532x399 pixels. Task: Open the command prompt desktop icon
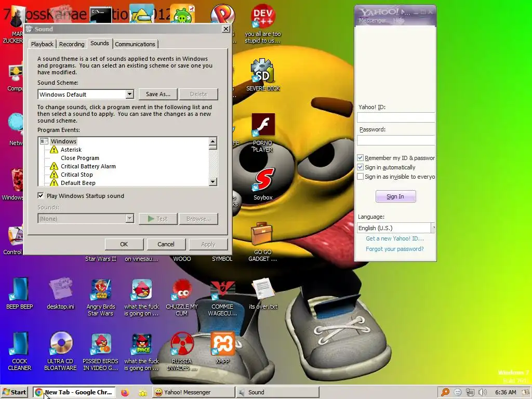101,15
